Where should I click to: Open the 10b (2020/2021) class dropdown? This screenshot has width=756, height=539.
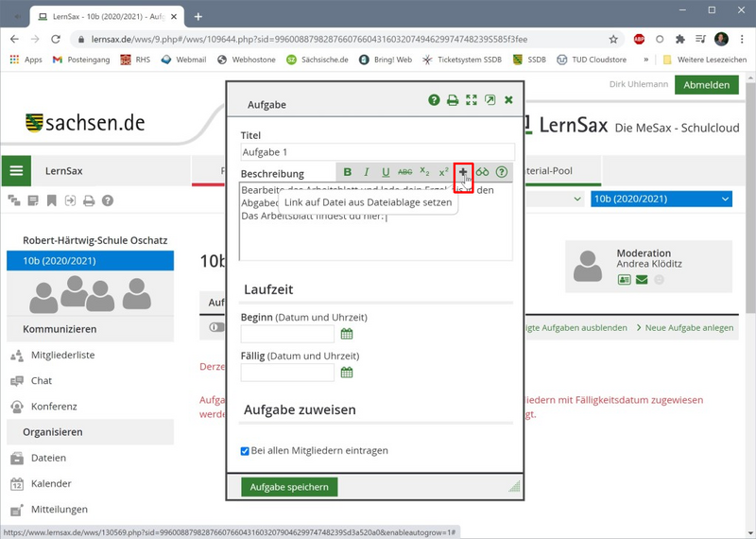[661, 199]
